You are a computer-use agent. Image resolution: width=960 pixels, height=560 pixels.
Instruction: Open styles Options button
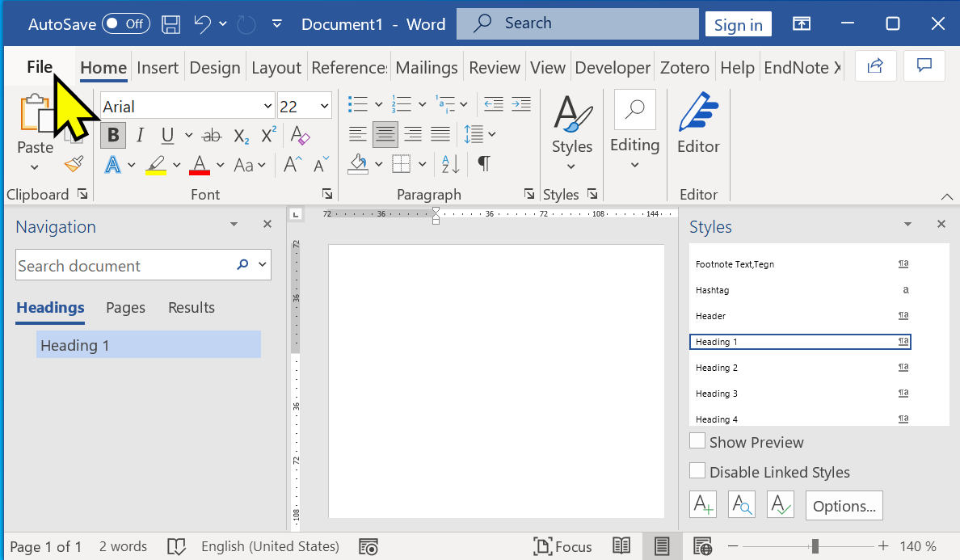coord(844,506)
